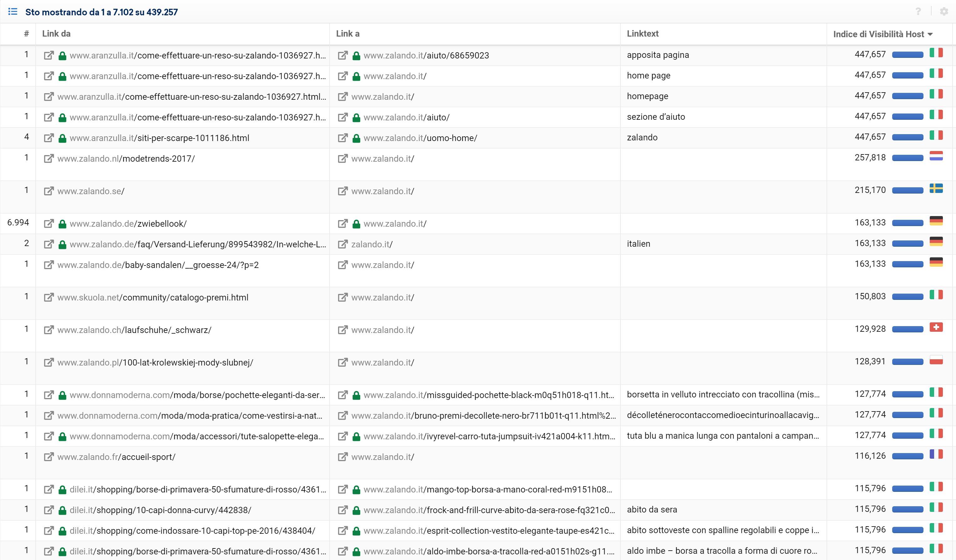The height and width of the screenshot is (560, 956).
Task: Click the German flag icon in the italien row
Action: point(936,241)
